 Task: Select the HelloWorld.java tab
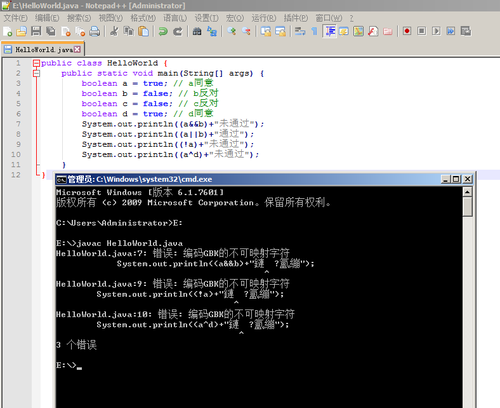[43, 50]
